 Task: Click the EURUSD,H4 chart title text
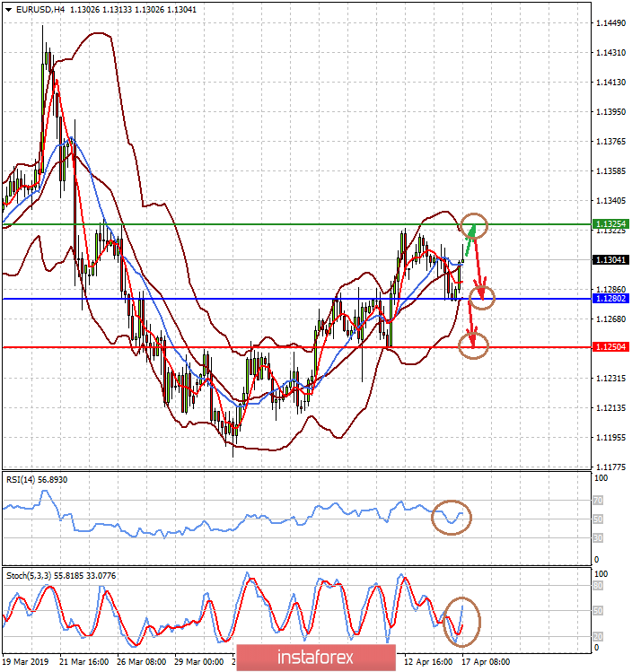click(x=40, y=10)
